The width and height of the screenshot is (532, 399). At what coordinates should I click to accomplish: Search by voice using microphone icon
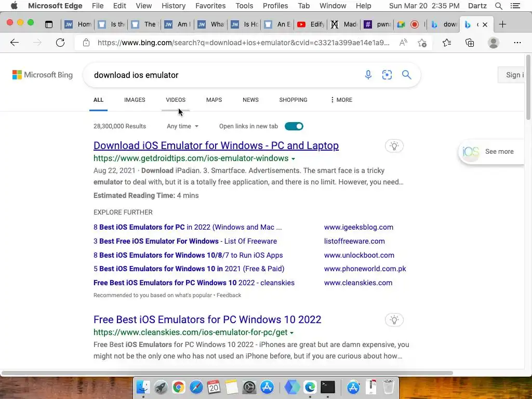[x=368, y=75]
